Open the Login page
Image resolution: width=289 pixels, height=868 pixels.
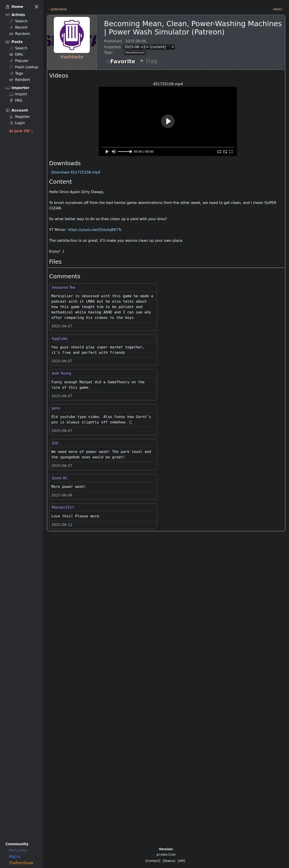(20, 123)
